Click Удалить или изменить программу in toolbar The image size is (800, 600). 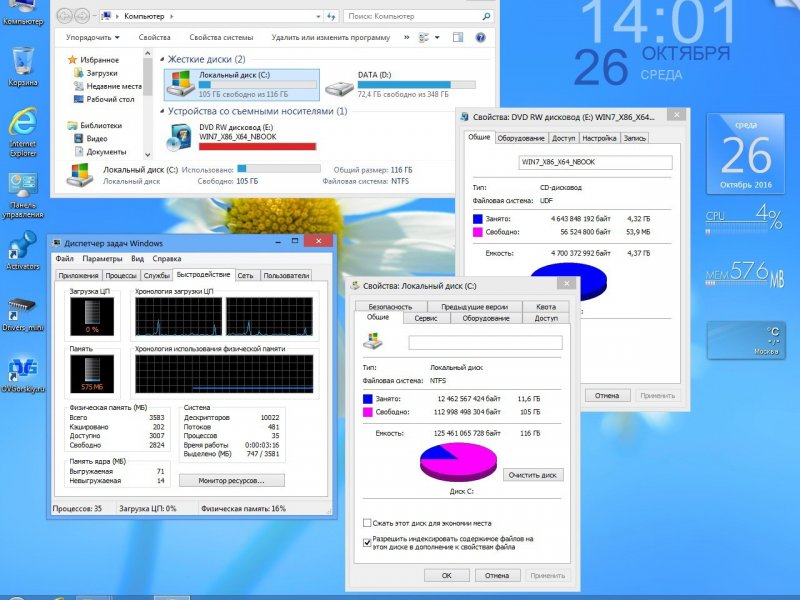click(x=331, y=37)
